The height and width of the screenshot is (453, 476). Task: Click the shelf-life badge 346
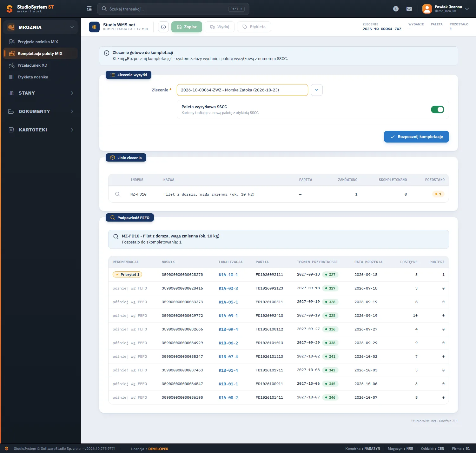click(x=330, y=397)
